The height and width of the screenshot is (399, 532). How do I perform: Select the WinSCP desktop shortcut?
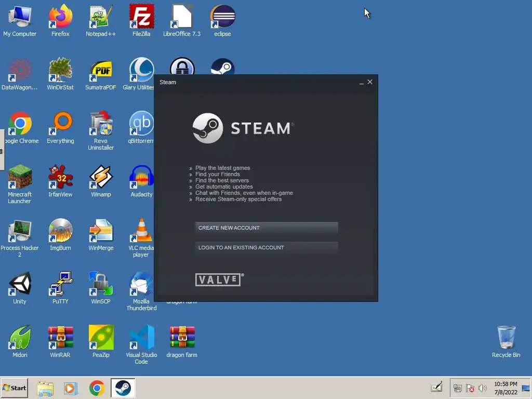coord(101,288)
